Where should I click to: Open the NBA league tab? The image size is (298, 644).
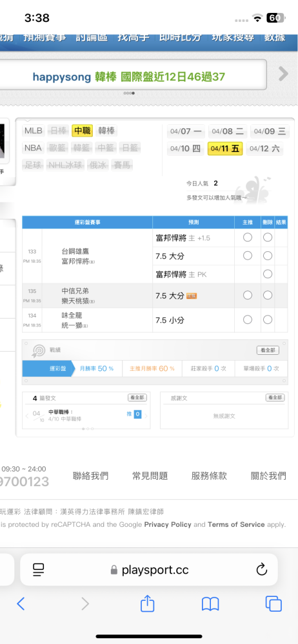coord(33,148)
